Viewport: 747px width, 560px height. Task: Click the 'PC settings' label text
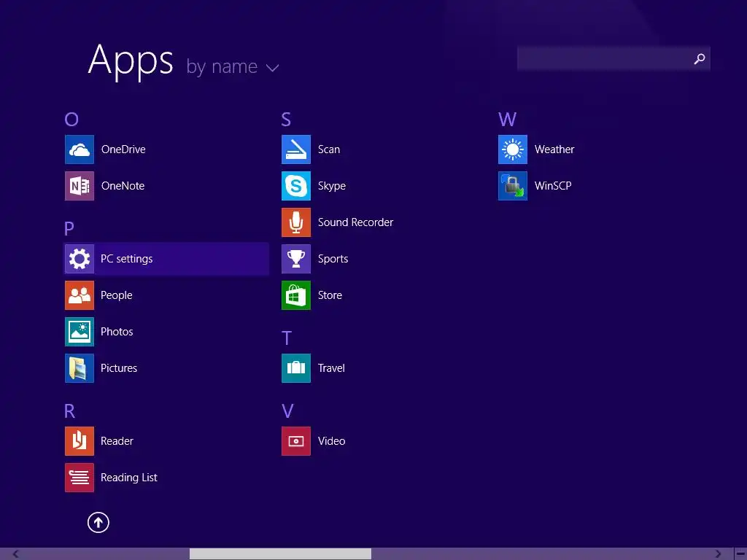127,259
